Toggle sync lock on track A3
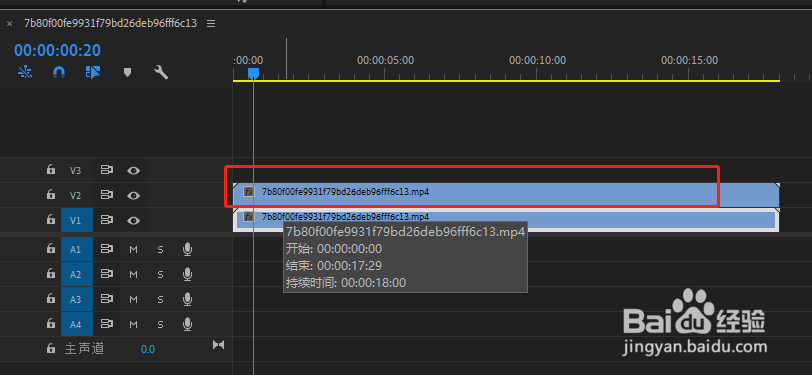This screenshot has width=812, height=375. [x=107, y=299]
